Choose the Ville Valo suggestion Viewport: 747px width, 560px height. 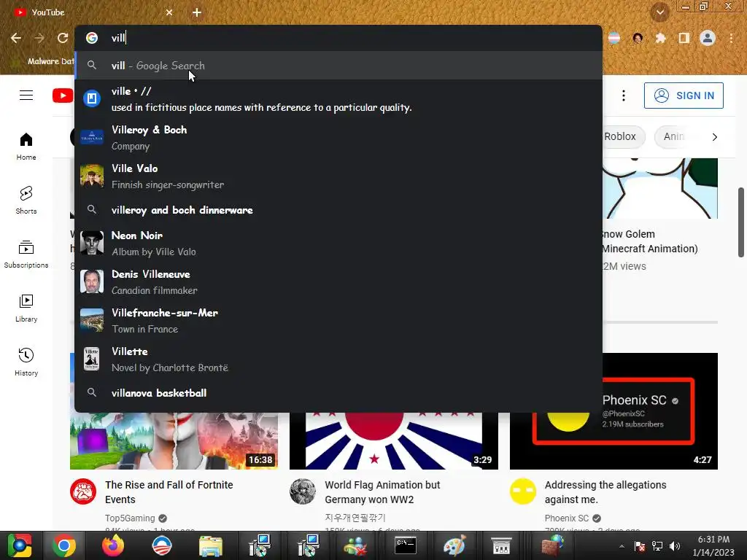point(338,176)
